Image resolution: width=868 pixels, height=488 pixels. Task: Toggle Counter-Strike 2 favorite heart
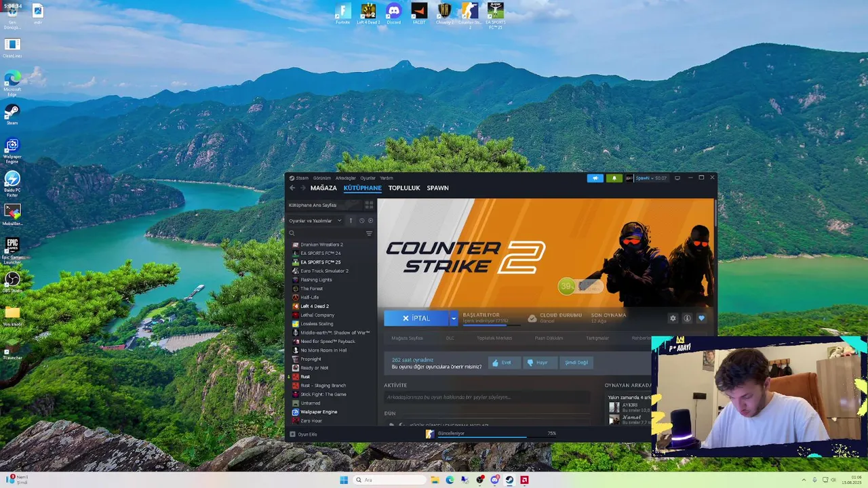(701, 318)
